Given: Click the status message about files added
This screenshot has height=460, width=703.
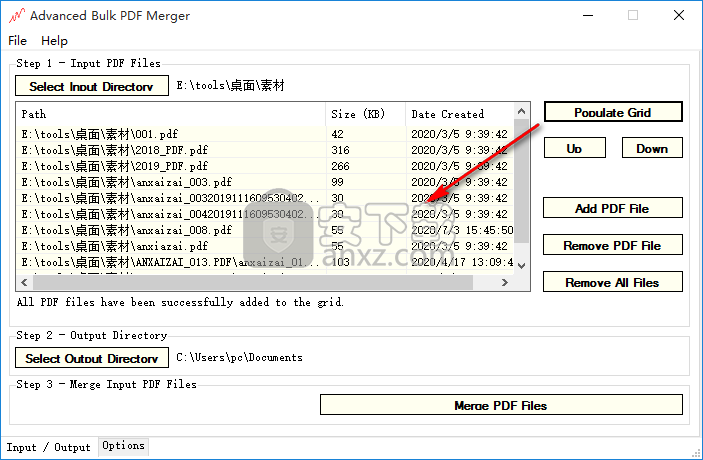Looking at the screenshot, I should click(180, 302).
